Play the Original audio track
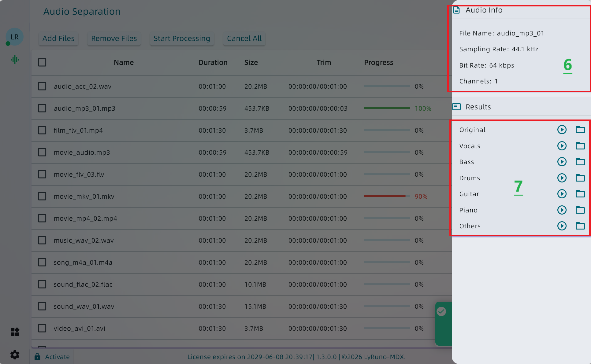 (562, 130)
